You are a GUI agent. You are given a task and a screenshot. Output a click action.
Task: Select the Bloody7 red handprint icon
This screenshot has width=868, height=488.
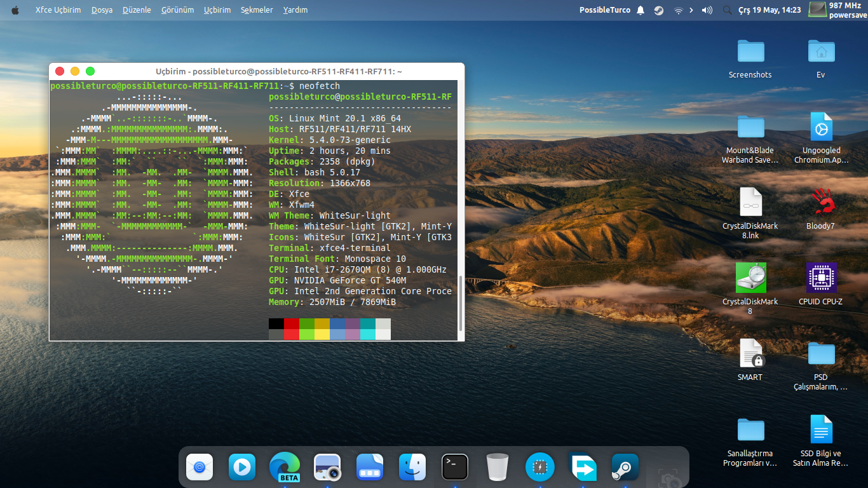821,209
